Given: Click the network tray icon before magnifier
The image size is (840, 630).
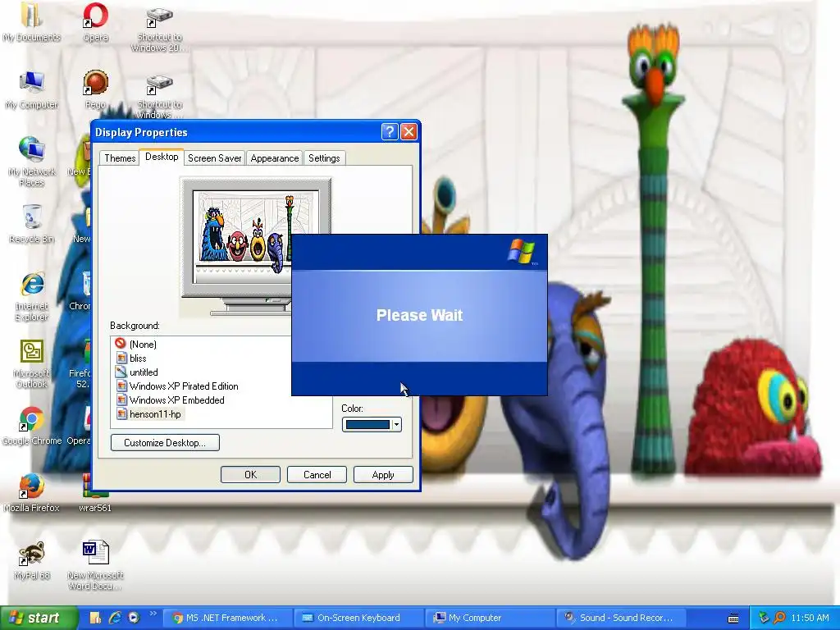Looking at the screenshot, I should tap(764, 618).
